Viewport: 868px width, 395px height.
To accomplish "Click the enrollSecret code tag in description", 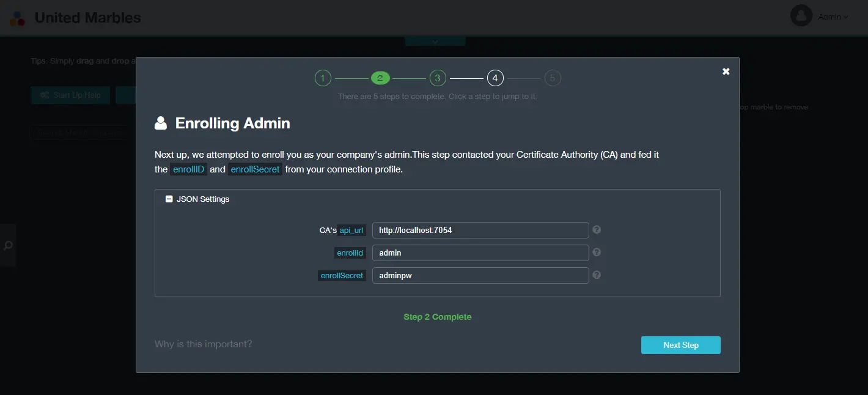I will [x=256, y=169].
